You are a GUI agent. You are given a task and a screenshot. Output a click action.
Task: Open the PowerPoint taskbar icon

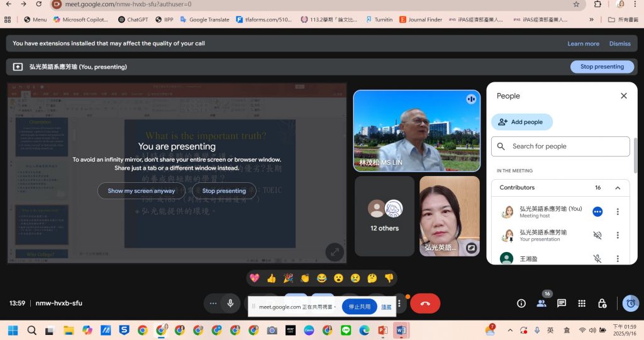pos(383,330)
